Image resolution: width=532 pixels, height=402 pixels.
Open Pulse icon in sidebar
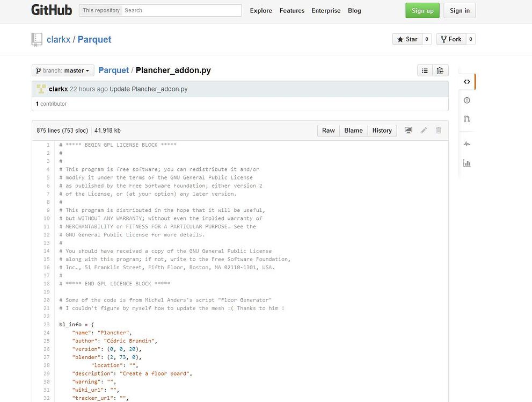coord(467,144)
